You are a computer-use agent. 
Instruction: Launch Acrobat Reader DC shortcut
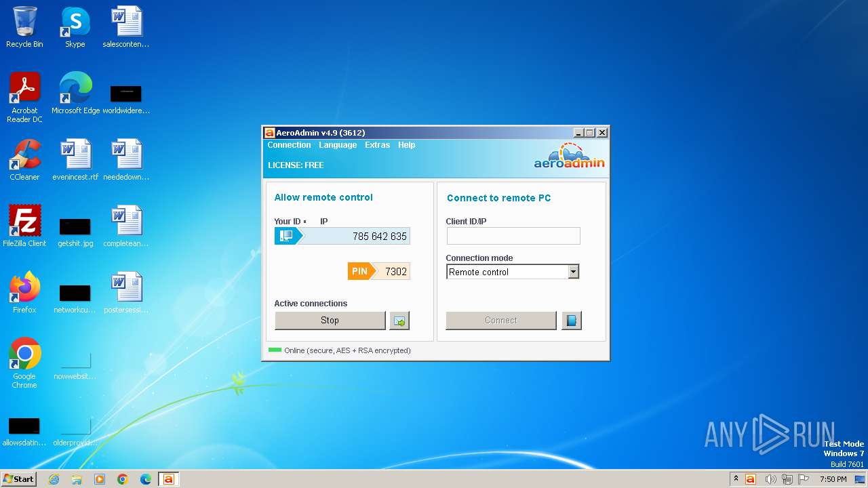pos(24,98)
